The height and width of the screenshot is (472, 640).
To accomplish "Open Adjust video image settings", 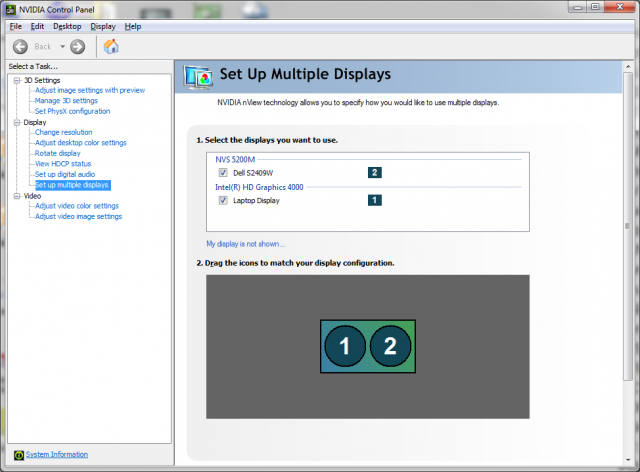I will click(78, 216).
